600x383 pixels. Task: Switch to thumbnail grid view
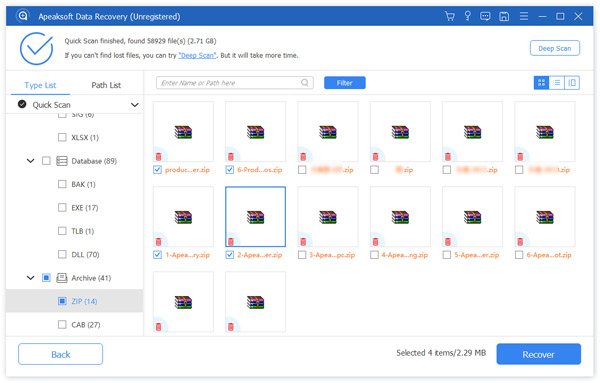541,83
